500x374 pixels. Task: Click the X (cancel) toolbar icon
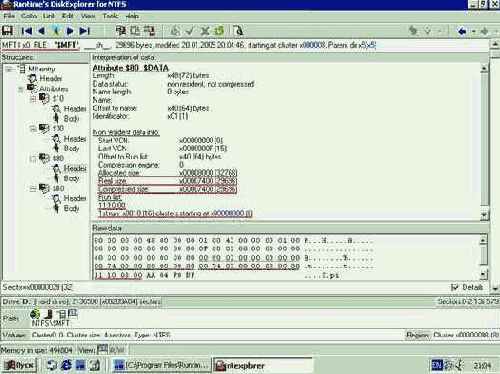[205, 31]
